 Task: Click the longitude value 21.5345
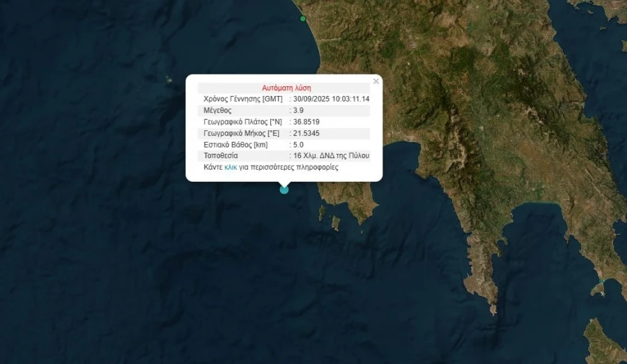point(307,134)
